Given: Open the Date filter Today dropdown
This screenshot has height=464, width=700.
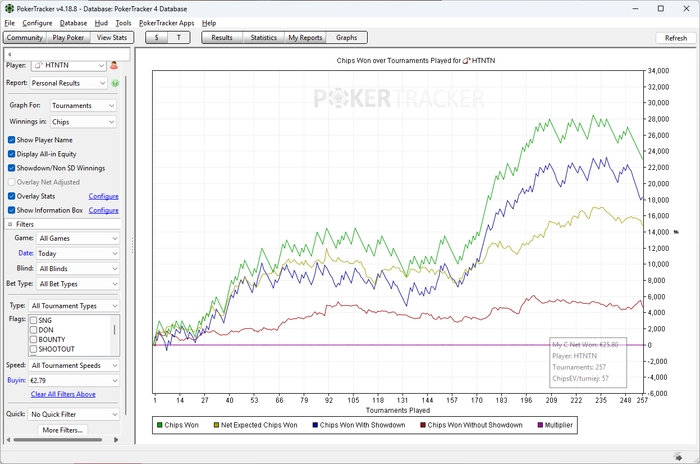Looking at the screenshot, I should click(x=78, y=253).
